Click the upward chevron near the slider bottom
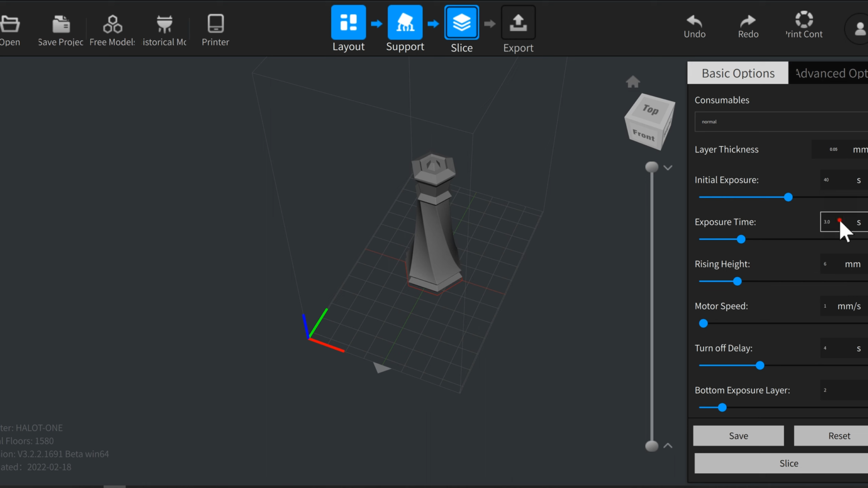 click(x=668, y=446)
